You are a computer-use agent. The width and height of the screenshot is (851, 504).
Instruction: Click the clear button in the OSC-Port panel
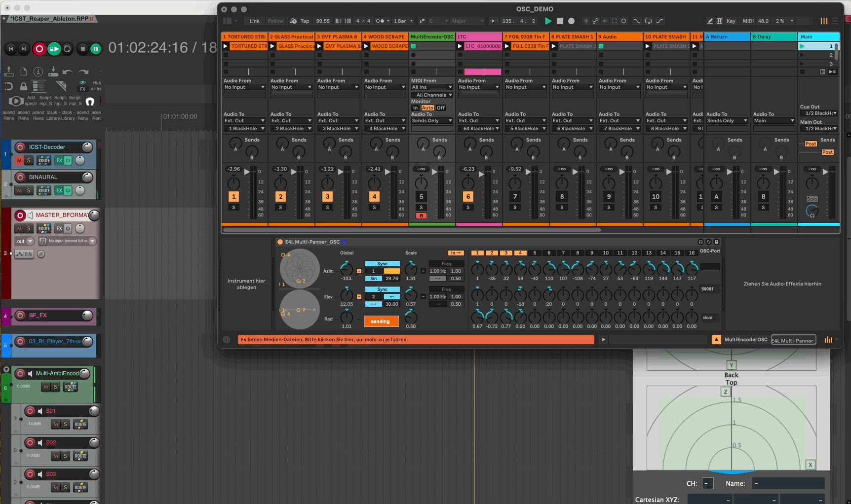click(x=708, y=318)
